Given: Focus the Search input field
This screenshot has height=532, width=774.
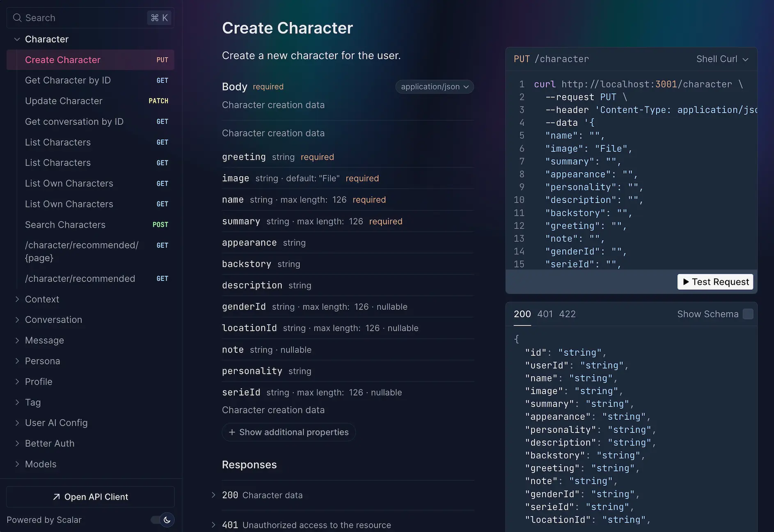Looking at the screenshot, I should coord(82,18).
